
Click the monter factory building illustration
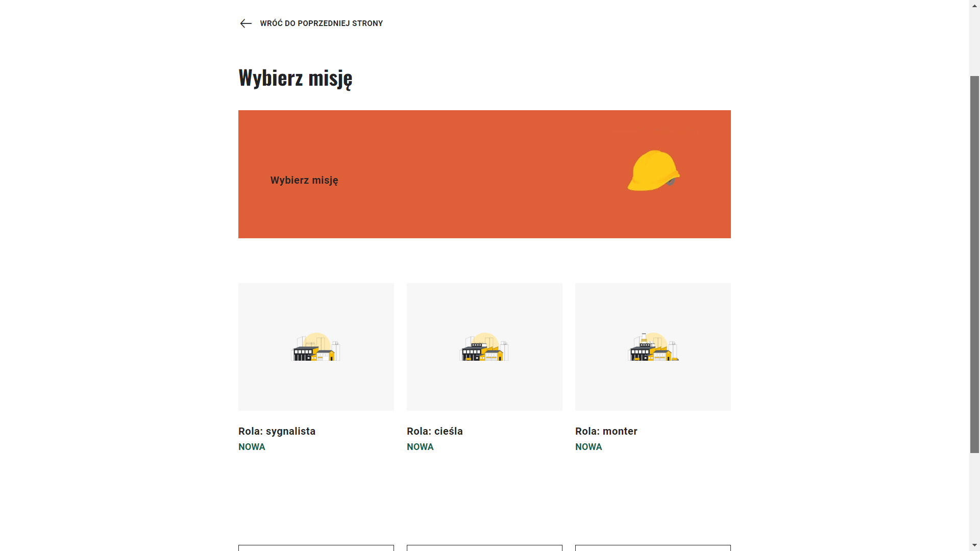coord(653,347)
